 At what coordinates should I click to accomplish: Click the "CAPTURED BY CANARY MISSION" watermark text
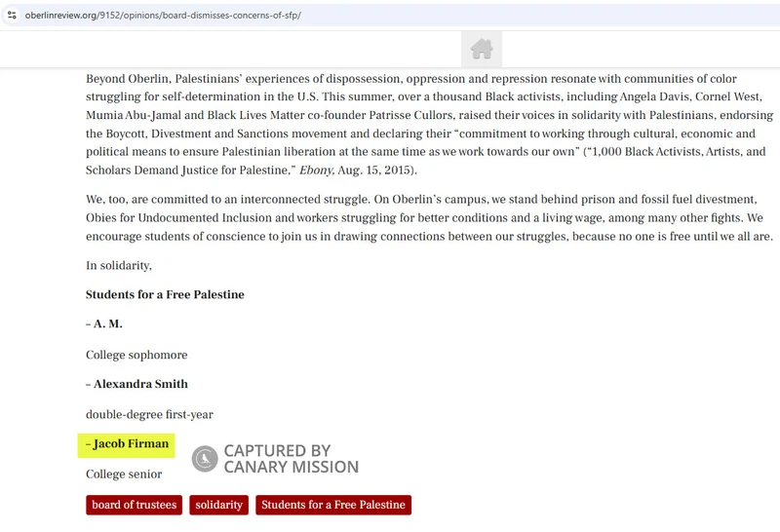coord(291,458)
